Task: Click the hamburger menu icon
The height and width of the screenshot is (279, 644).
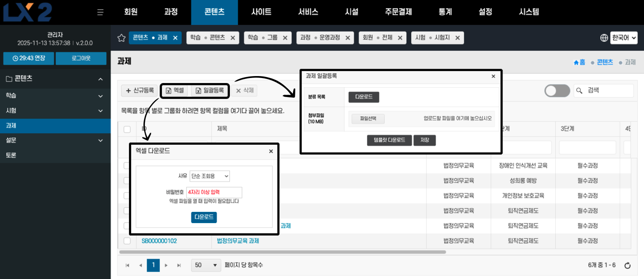Action: (x=100, y=12)
